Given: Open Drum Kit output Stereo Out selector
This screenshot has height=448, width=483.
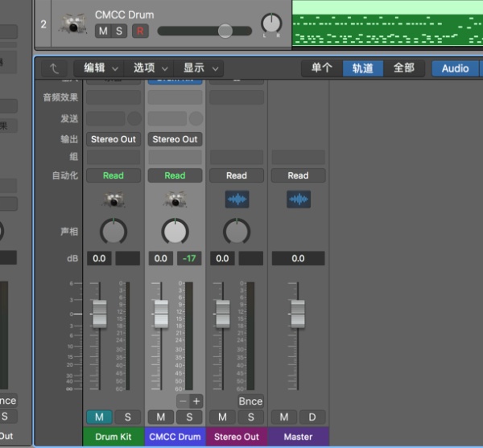Looking at the screenshot, I should tap(114, 139).
